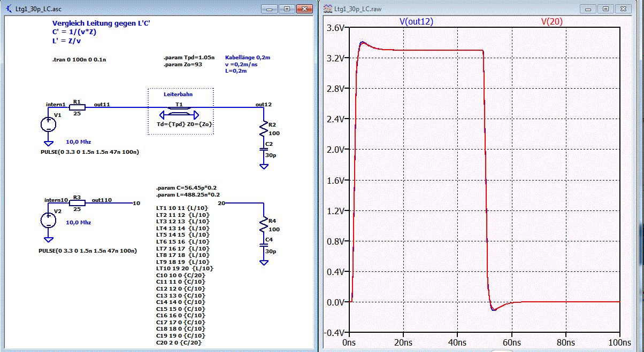644x352 pixels.
Task: Select the V1 voltage source symbol
Action: coord(48,124)
